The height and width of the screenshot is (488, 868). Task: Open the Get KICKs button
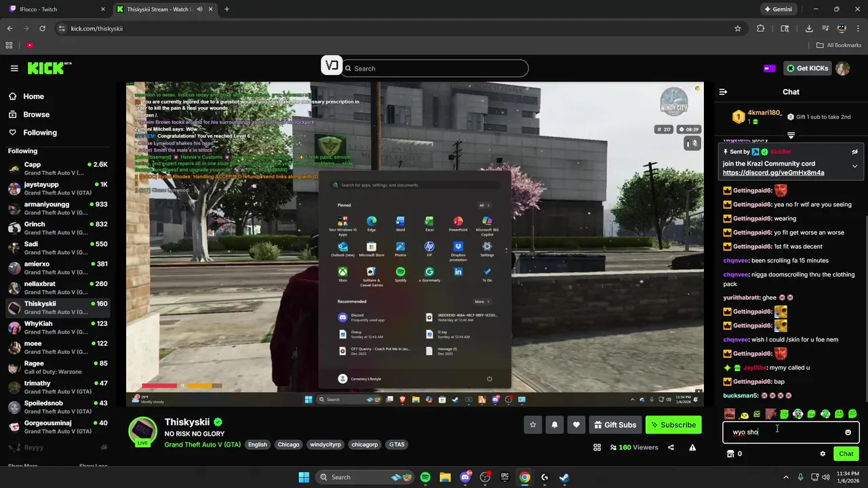pos(808,68)
